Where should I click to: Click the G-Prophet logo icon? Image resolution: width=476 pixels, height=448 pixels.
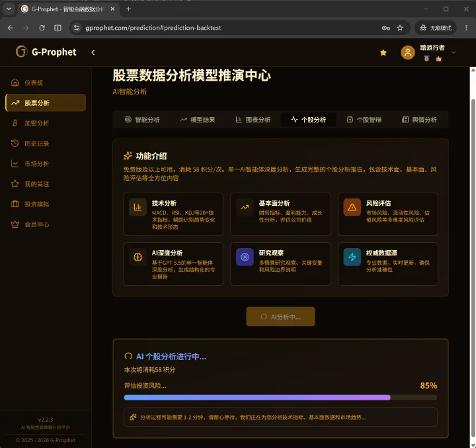click(x=22, y=52)
